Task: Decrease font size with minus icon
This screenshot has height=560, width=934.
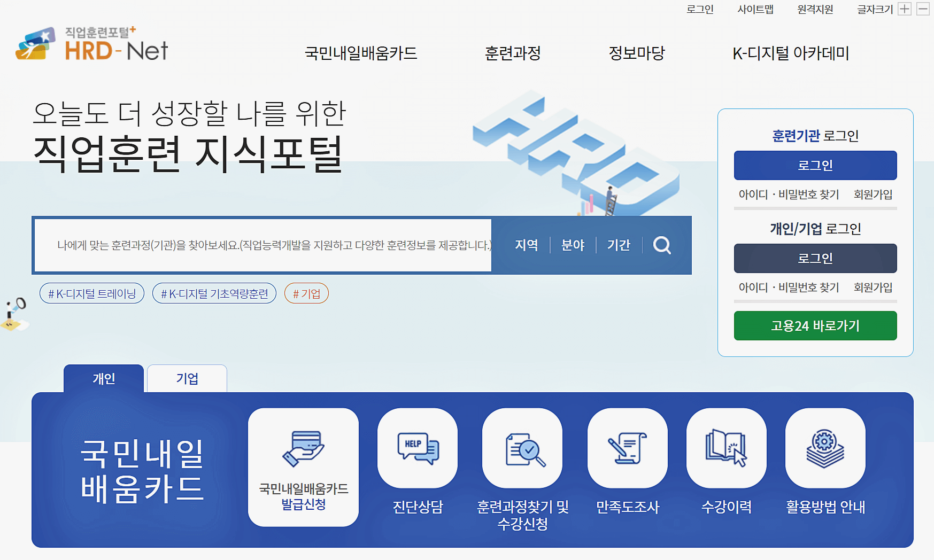Action: (x=923, y=9)
